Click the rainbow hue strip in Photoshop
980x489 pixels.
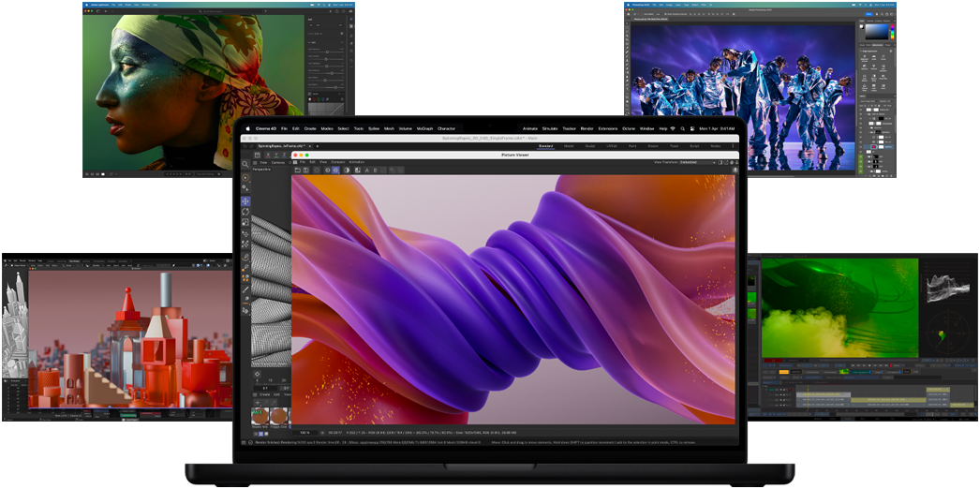[893, 32]
